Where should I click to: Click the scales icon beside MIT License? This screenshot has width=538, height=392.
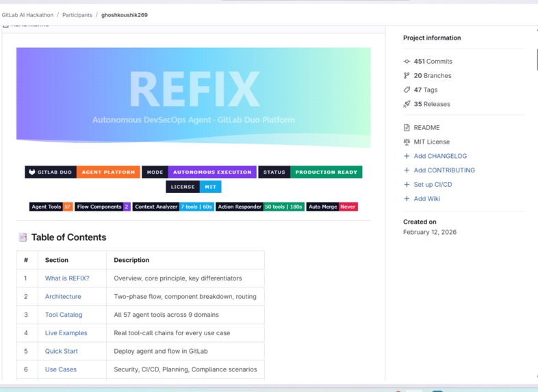(407, 142)
